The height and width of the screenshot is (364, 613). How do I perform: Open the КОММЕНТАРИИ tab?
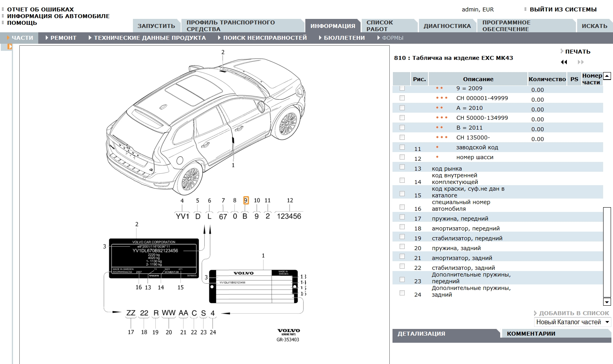coord(531,334)
